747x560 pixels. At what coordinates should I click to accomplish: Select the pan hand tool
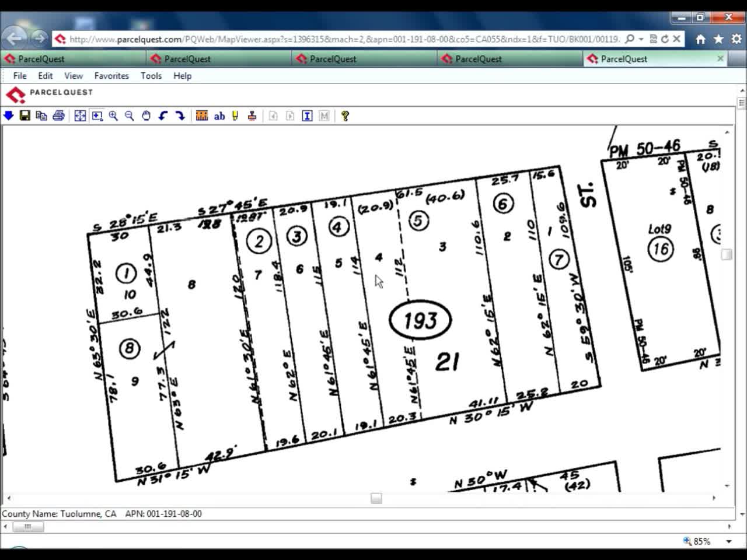(146, 116)
